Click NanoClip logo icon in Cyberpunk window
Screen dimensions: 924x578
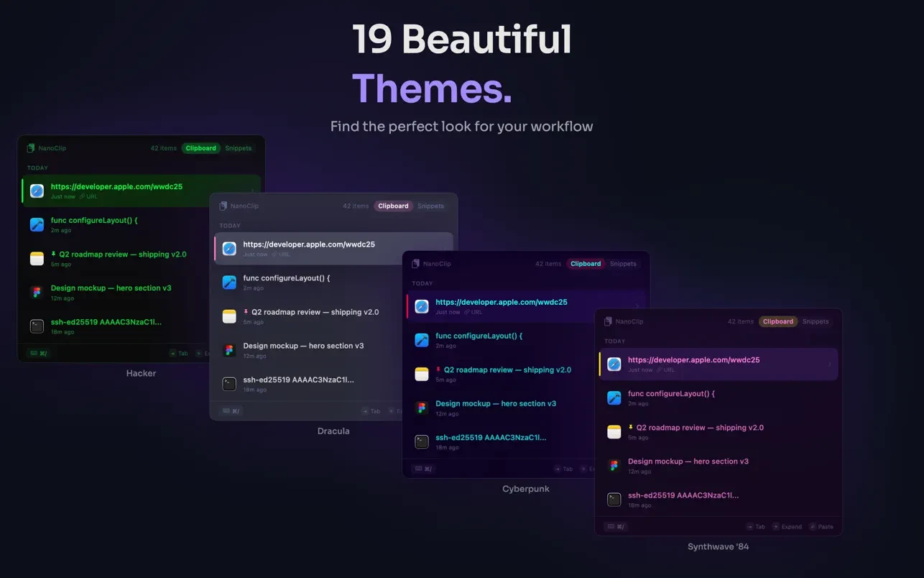[416, 264]
